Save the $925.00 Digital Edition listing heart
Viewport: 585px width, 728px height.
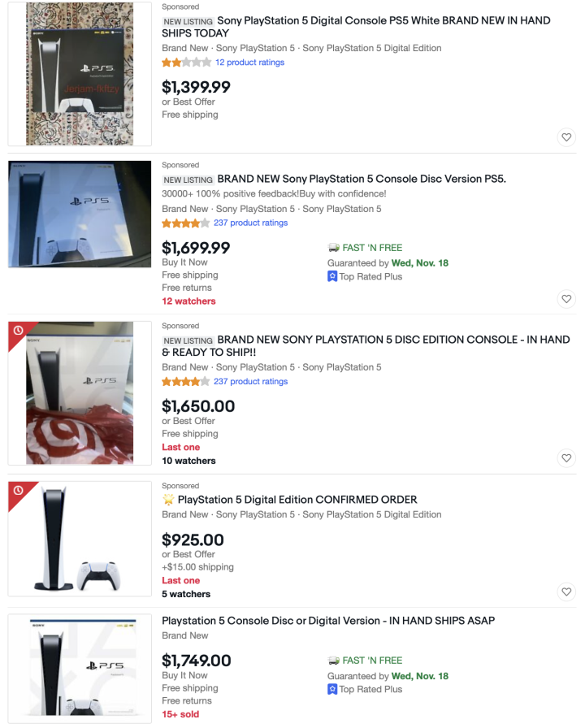point(566,591)
